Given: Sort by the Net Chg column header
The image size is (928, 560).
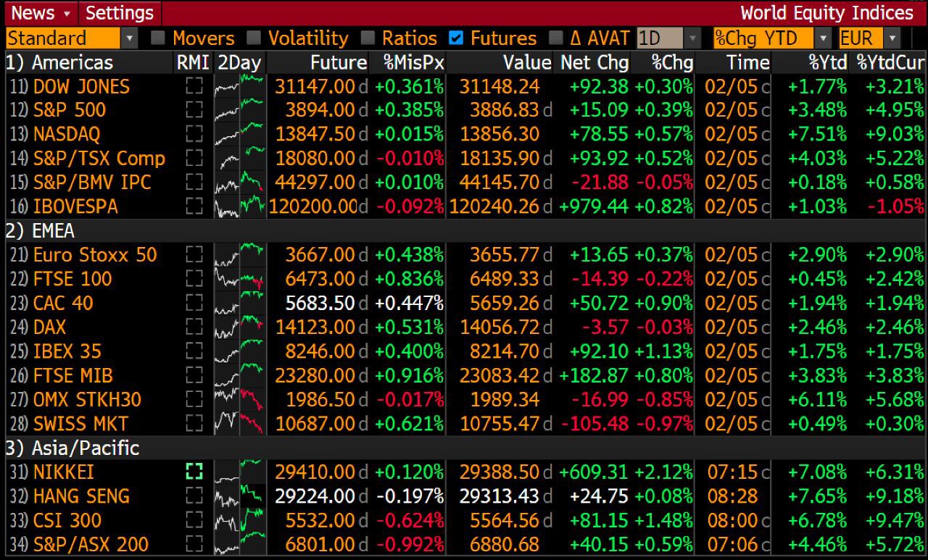Looking at the screenshot, I should tap(594, 62).
